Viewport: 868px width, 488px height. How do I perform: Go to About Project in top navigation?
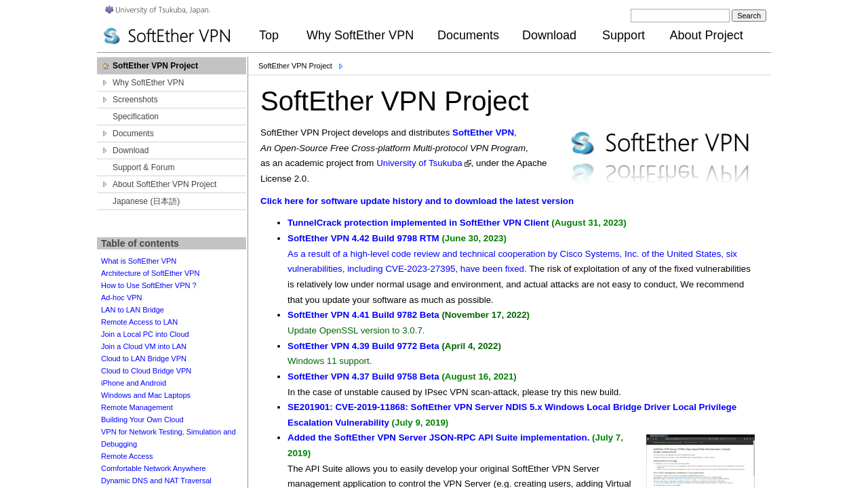click(x=706, y=35)
